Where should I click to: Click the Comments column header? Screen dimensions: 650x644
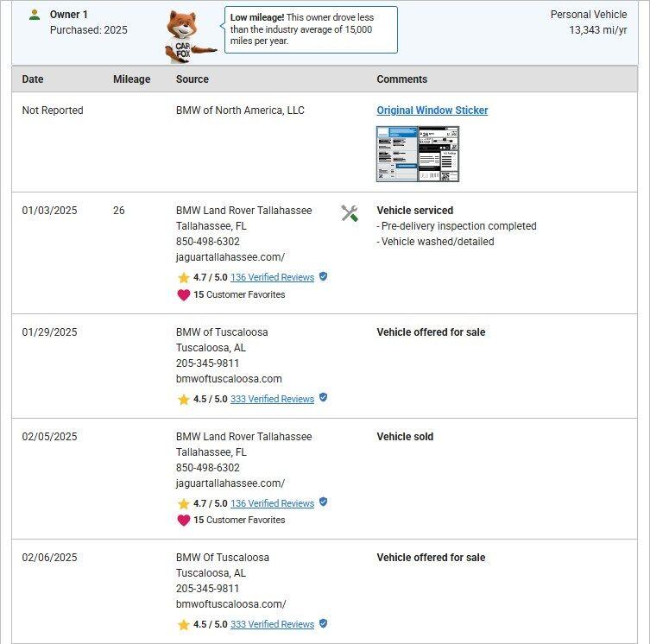(401, 79)
